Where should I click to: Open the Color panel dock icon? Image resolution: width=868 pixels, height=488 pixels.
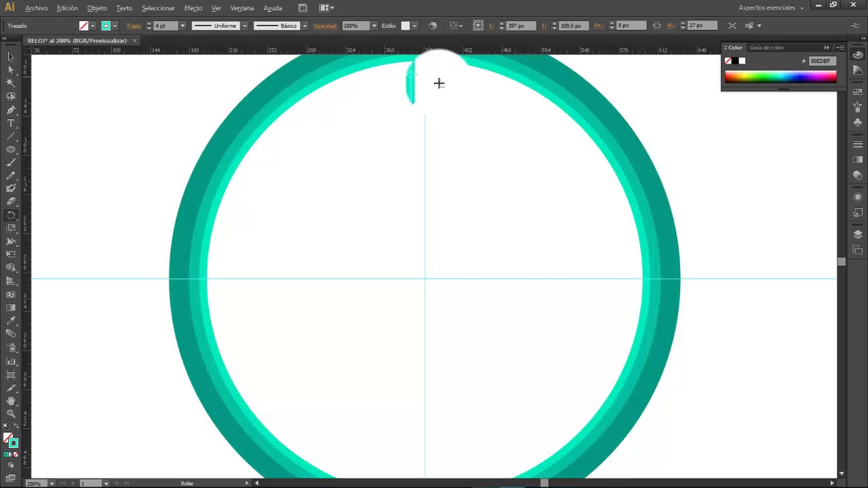(858, 55)
